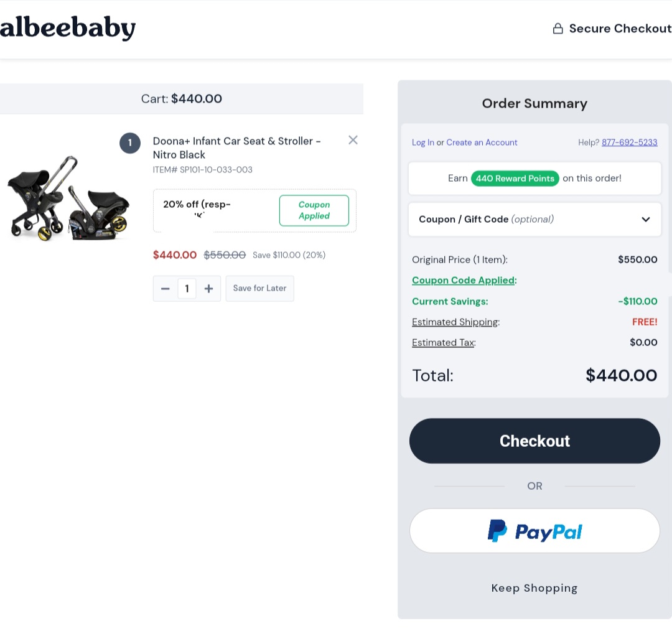This screenshot has width=672, height=631.
Task: Decrease quantity with minus button
Action: 166,289
